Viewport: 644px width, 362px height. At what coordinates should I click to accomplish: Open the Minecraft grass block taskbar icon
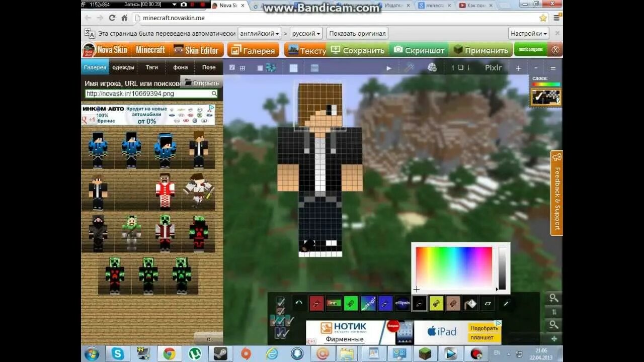click(425, 353)
